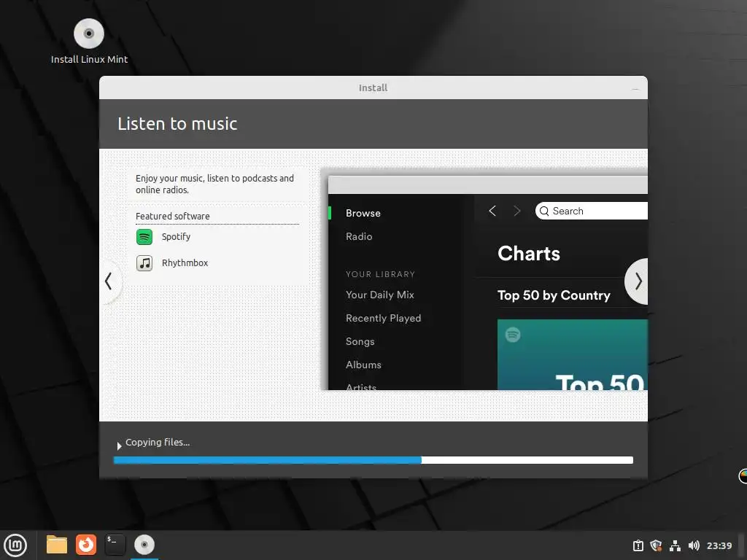Minimize the Install window
This screenshot has height=560, width=747.
635,88
